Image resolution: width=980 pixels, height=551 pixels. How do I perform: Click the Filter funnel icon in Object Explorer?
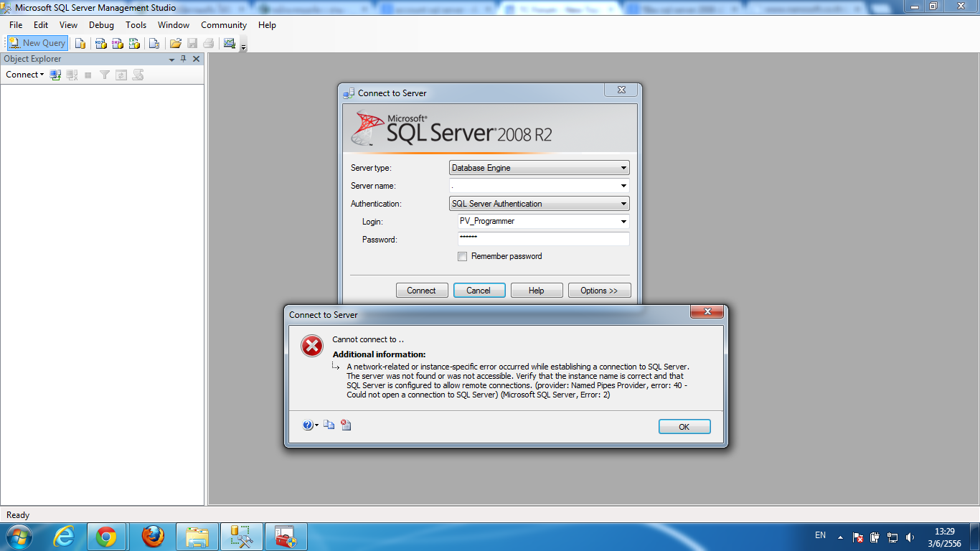[x=105, y=75]
